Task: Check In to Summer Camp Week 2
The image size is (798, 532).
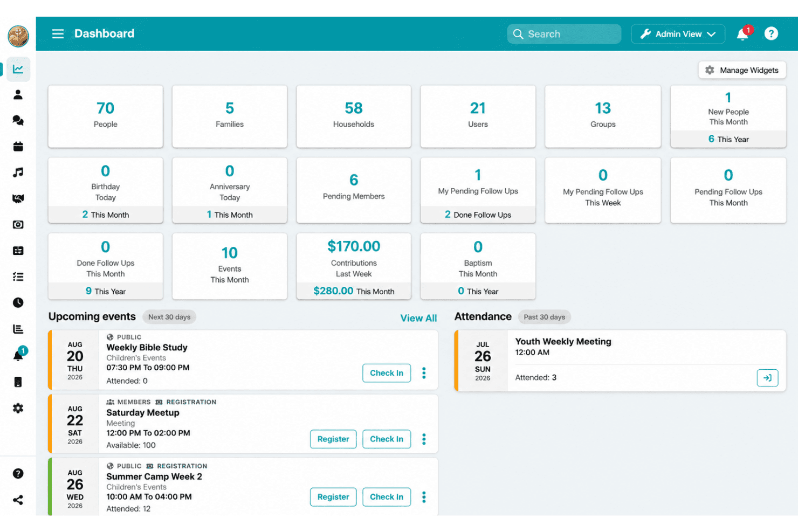Action: click(x=387, y=497)
